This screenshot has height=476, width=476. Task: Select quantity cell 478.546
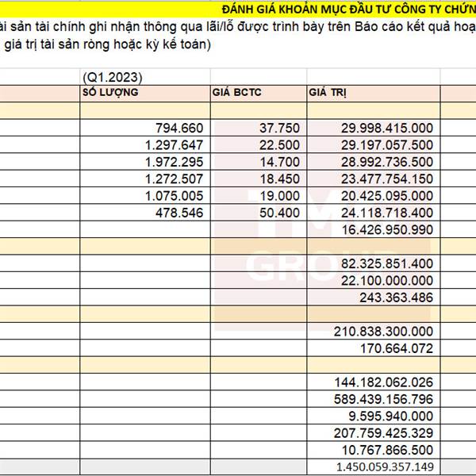pos(145,213)
